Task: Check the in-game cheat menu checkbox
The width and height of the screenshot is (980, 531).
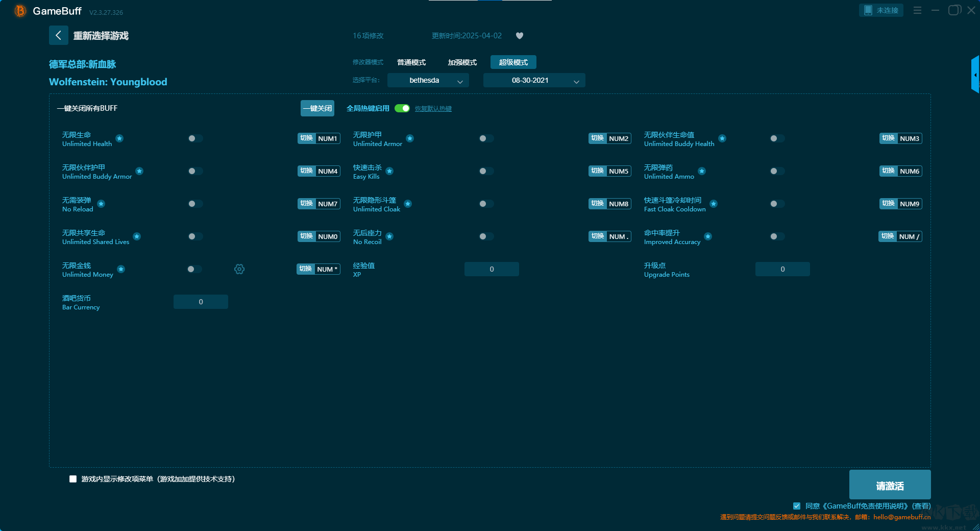Action: (73, 479)
